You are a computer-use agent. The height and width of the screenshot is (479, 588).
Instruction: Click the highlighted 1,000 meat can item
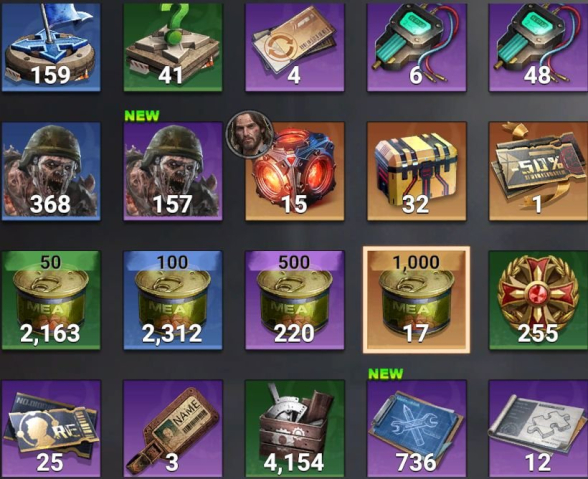tap(416, 300)
